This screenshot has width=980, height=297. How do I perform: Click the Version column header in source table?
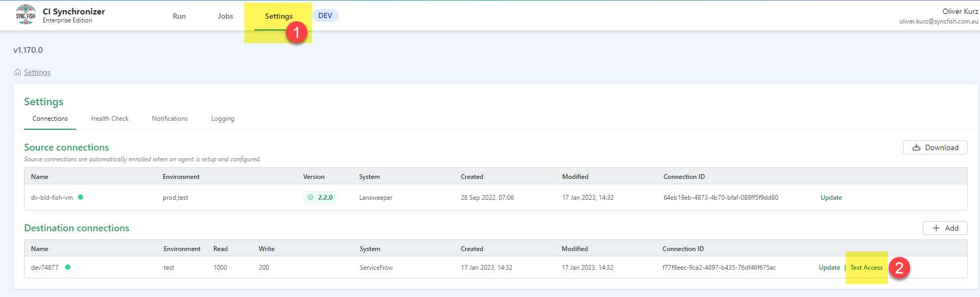[x=314, y=176]
